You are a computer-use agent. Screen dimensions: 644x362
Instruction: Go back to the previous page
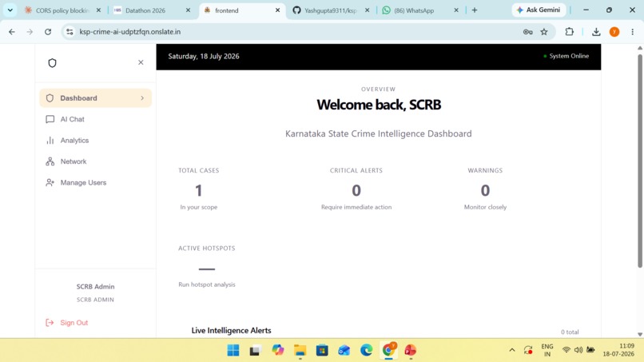12,32
